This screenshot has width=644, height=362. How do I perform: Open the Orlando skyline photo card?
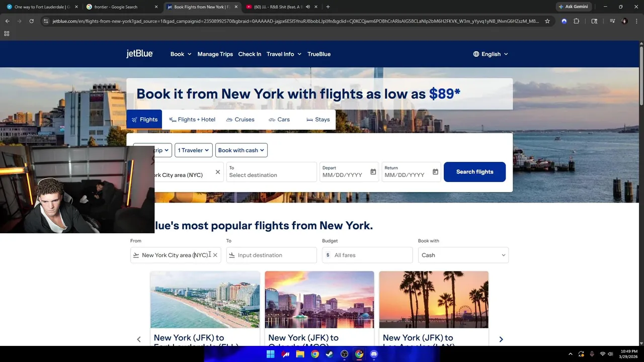319,300
